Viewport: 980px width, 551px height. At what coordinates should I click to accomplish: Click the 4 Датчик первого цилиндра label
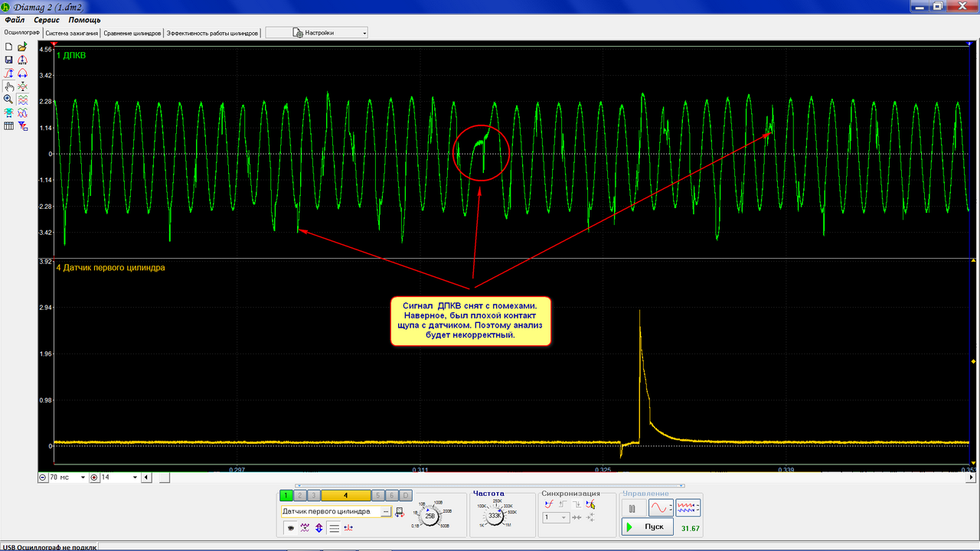[111, 267]
